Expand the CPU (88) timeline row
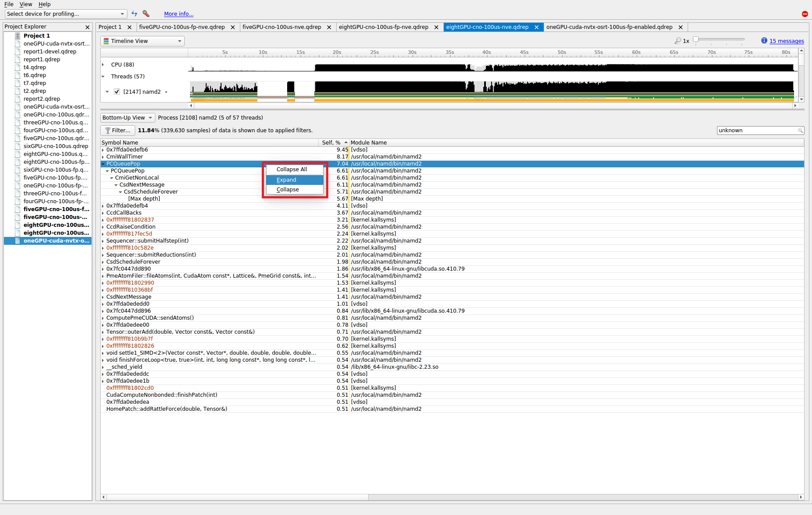Image resolution: width=812 pixels, height=515 pixels. (103, 65)
